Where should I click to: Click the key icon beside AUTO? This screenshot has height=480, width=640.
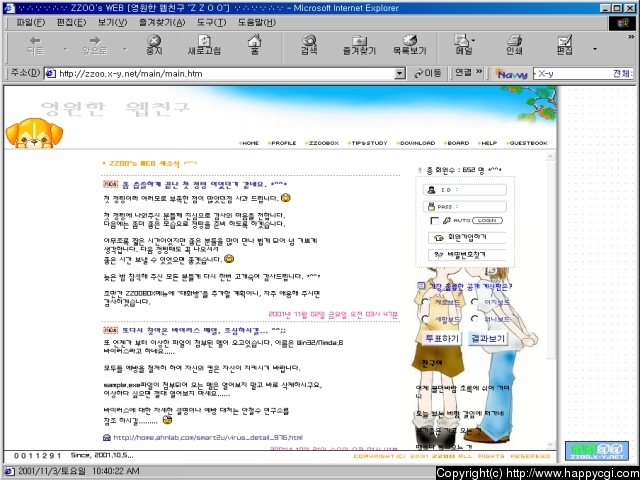point(447,220)
